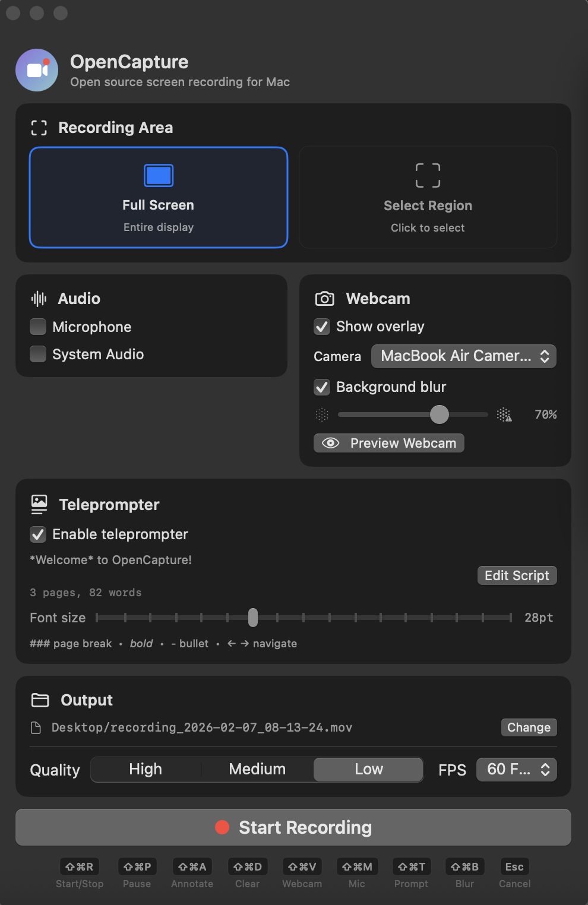Click the Webcam camera icon
588x905 pixels.
(x=324, y=298)
